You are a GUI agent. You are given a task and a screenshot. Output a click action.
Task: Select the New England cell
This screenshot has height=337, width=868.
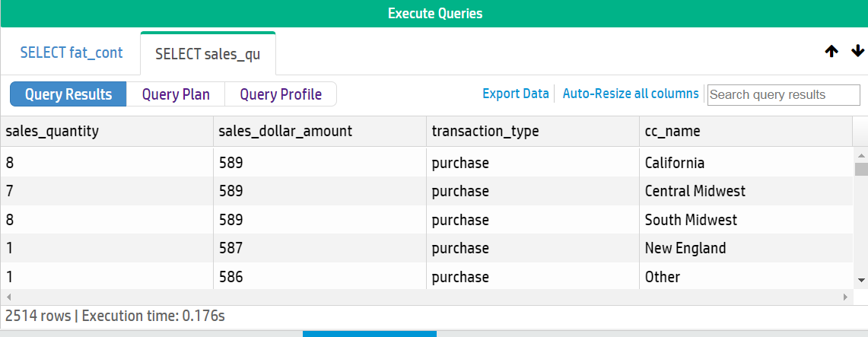(685, 248)
